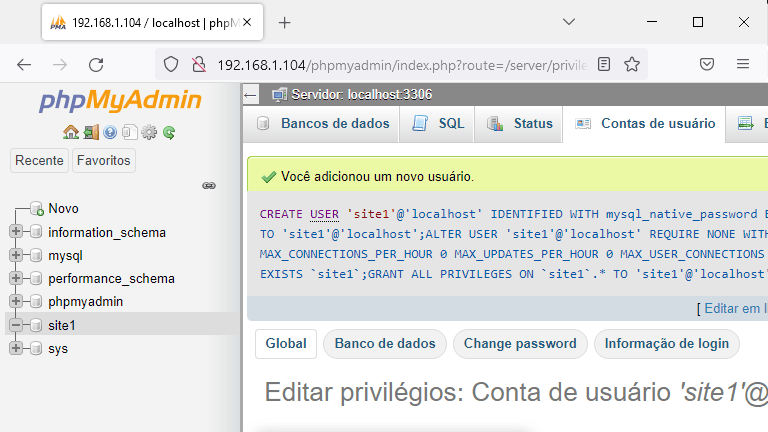Reload the current browser page
Screen dimensions: 768x432
pos(96,65)
